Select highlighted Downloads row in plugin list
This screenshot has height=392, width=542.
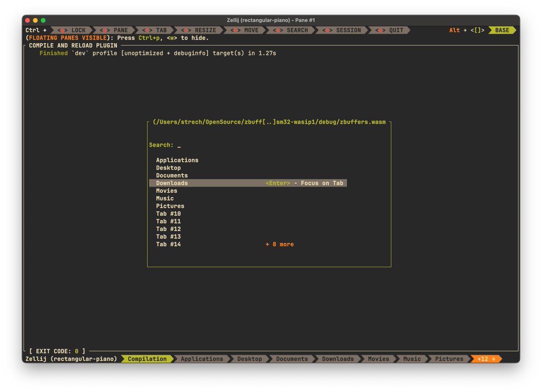coord(248,183)
